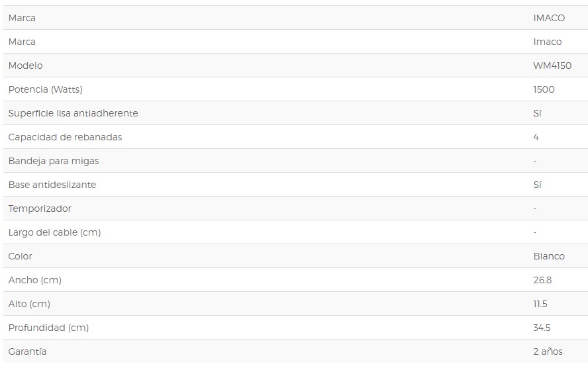Click the uppercase IMACO brand value
588x370 pixels.
[x=549, y=18]
